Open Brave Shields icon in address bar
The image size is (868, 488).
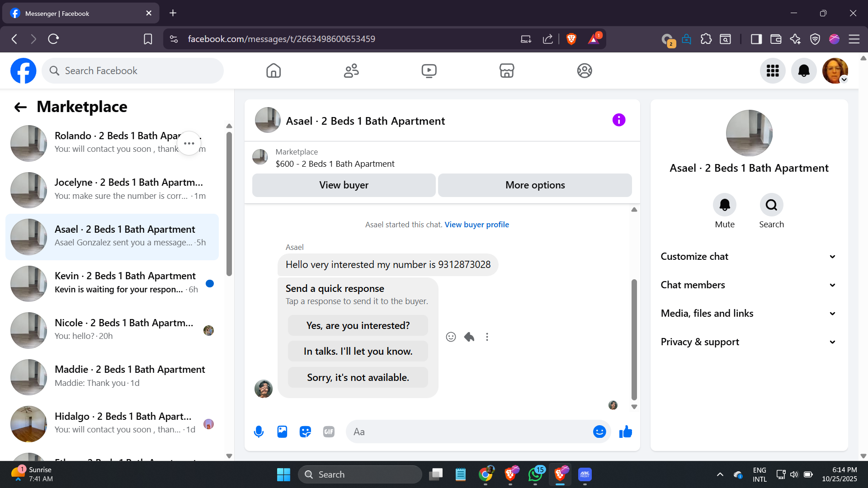pos(571,39)
